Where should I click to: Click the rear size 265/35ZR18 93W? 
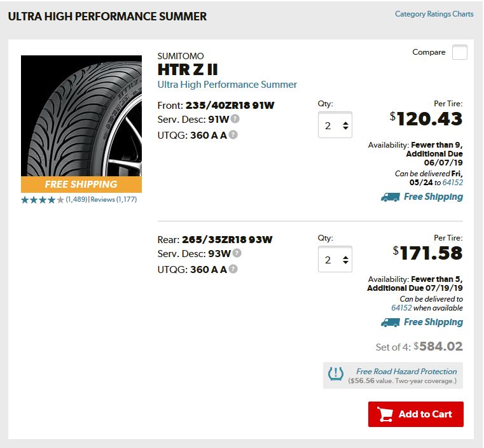click(227, 240)
